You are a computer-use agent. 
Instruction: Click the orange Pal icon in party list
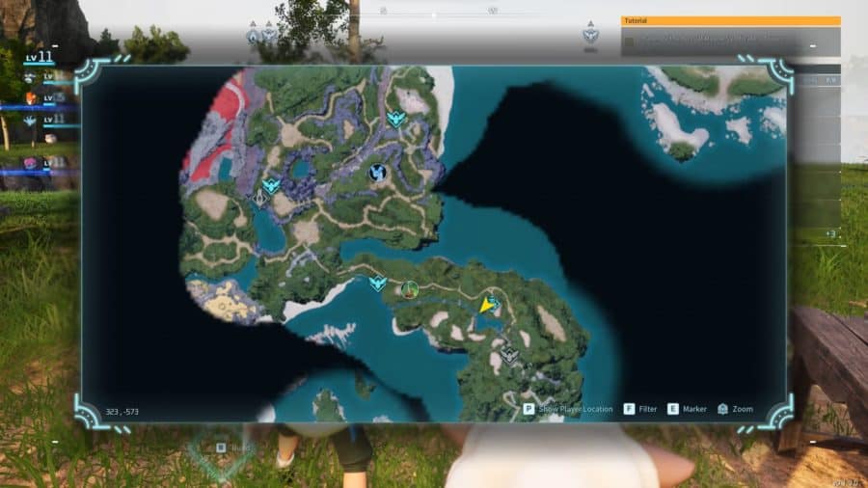[x=31, y=98]
